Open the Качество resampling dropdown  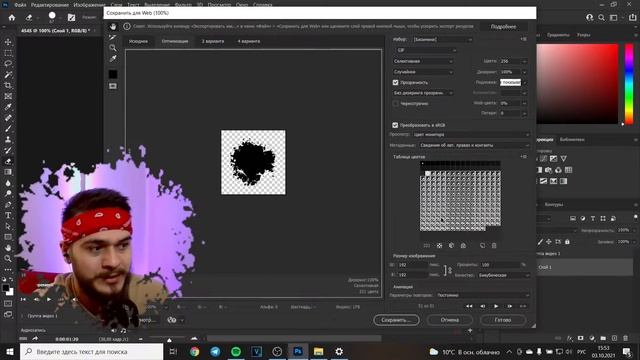point(504,276)
